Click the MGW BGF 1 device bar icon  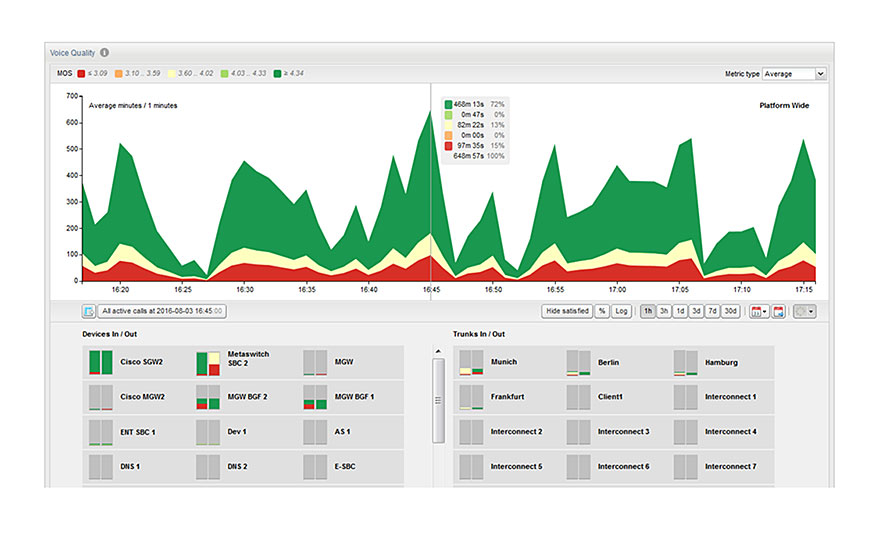point(315,397)
